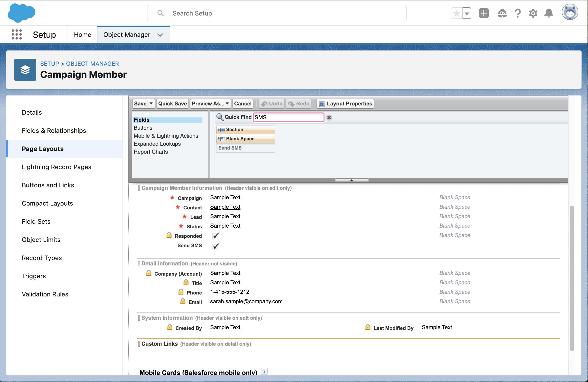Open the setup gear icon
588x382 pixels.
pyautogui.click(x=533, y=13)
